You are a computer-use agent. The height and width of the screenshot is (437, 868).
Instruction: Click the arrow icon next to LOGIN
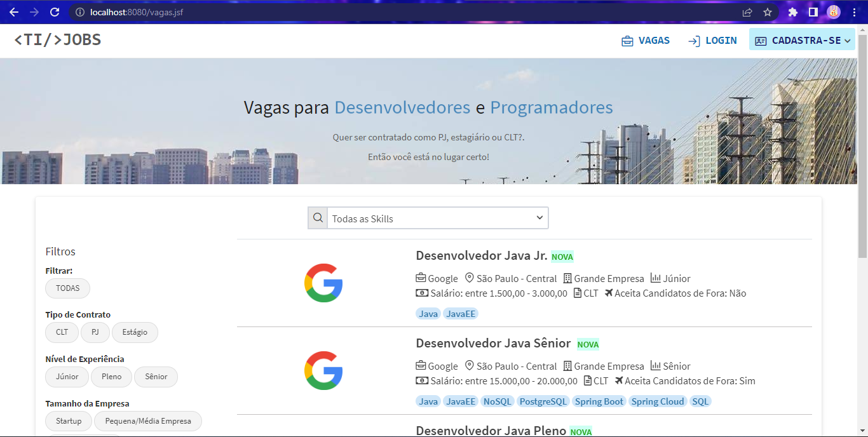[x=695, y=39]
